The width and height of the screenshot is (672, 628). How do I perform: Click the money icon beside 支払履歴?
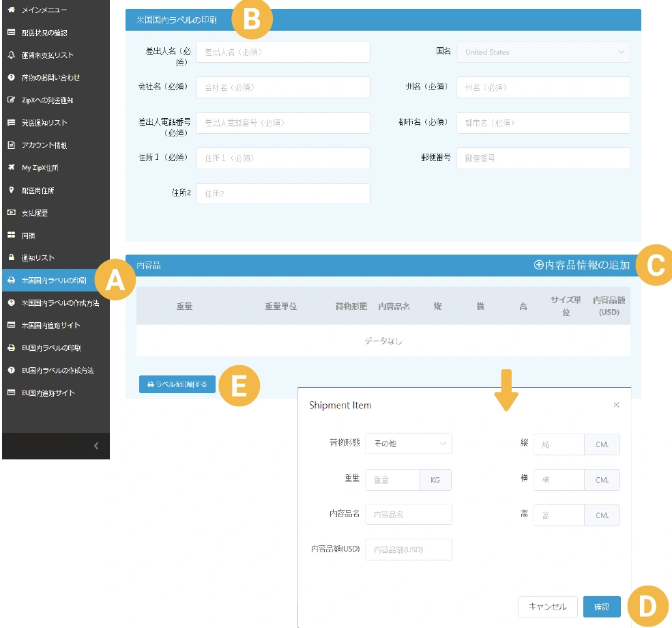pos(12,212)
